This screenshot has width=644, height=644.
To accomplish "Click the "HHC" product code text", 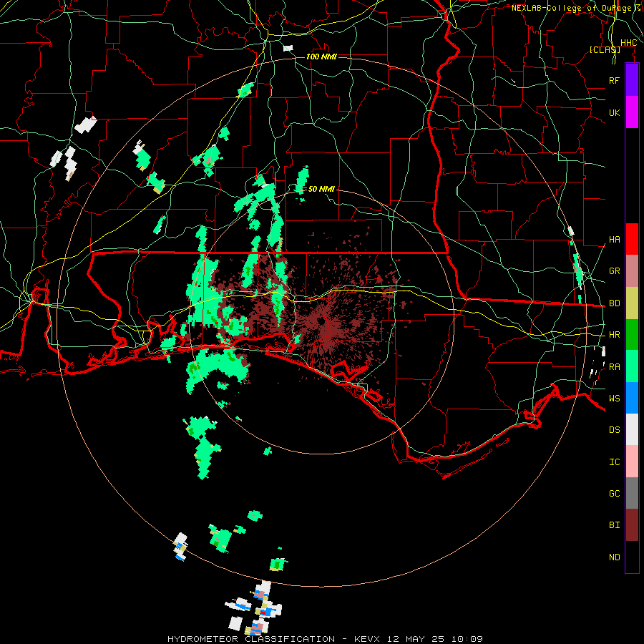I will click(x=628, y=43).
